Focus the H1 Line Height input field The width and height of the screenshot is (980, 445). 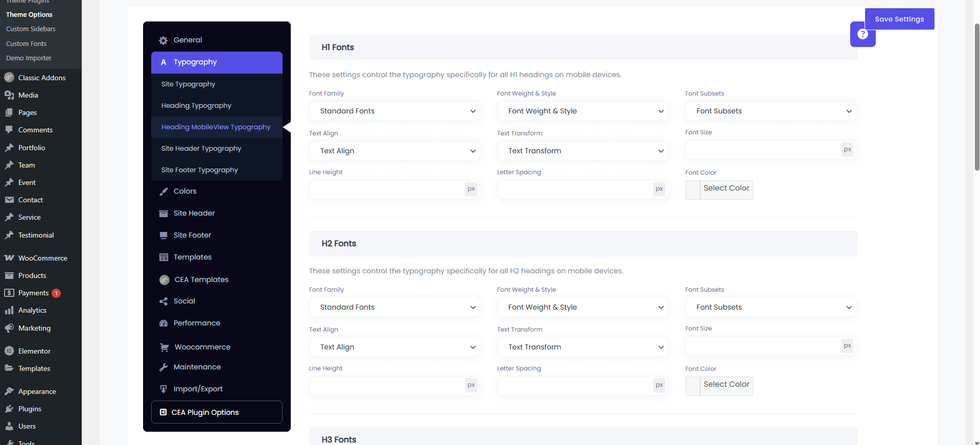[x=387, y=189]
